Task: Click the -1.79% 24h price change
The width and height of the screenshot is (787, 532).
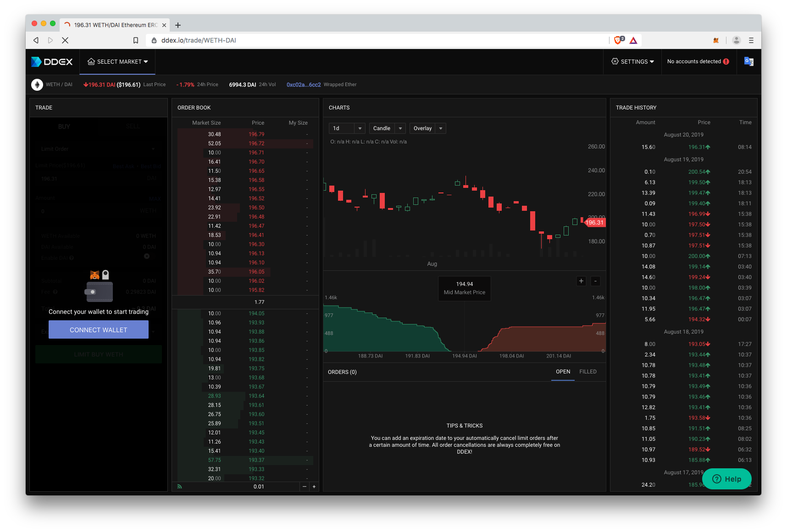Action: 185,85
